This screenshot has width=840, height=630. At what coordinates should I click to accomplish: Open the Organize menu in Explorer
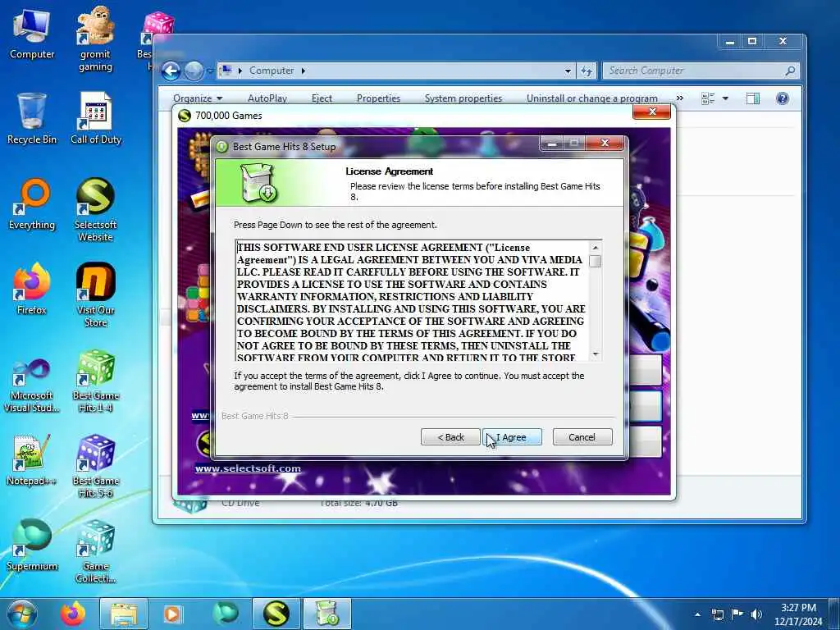(197, 98)
